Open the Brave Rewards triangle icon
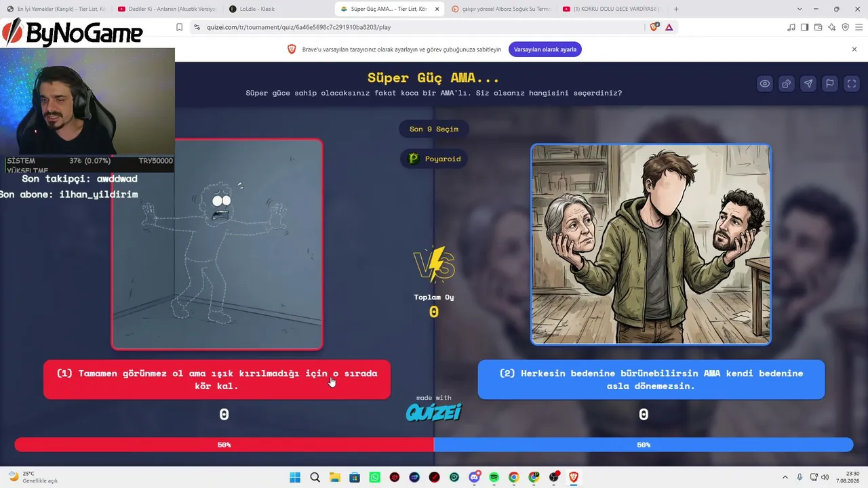Screen dimensions: 868x488 (669, 27)
